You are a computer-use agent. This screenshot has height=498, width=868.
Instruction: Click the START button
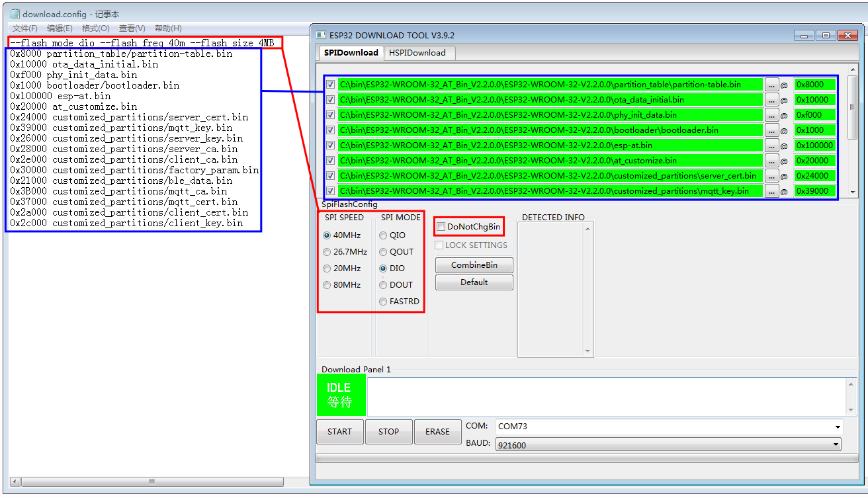tap(339, 432)
